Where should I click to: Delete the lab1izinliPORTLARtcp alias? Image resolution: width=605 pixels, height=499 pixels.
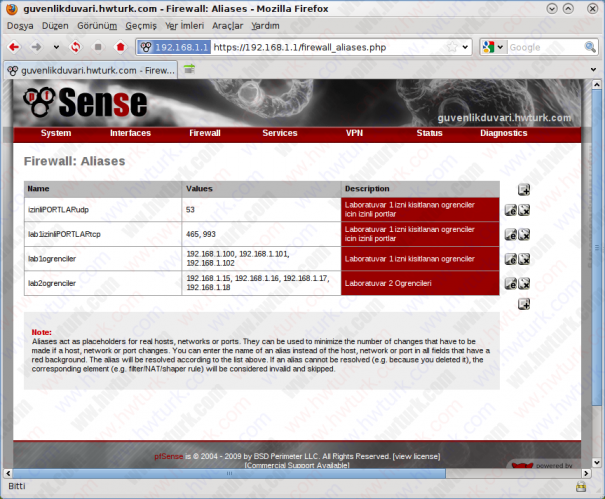click(524, 234)
